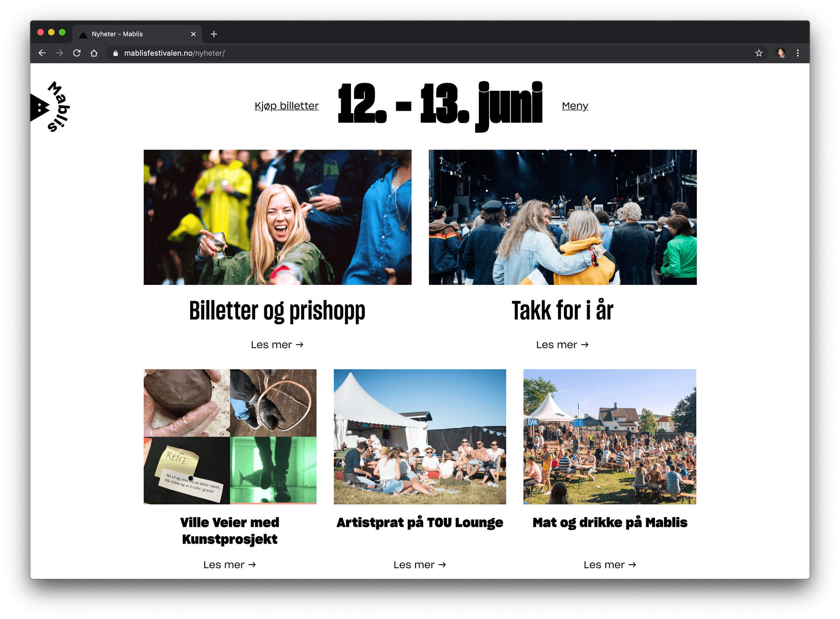Click the Mablis logo in the header
This screenshot has width=840, height=619.
tap(50, 107)
